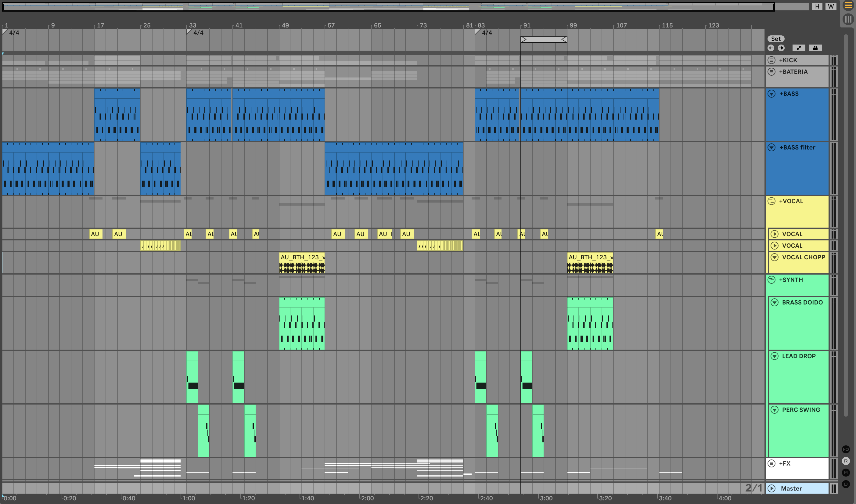Select the +FX track title

(x=785, y=463)
